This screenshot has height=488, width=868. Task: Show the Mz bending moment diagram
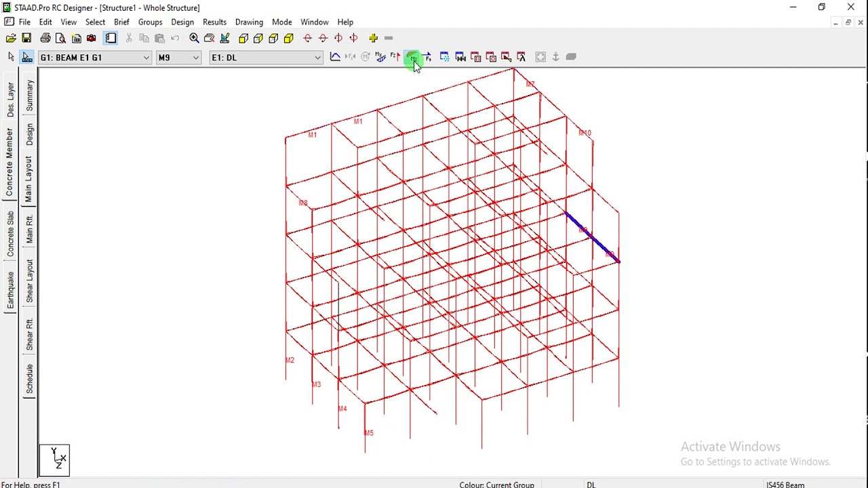(x=412, y=58)
